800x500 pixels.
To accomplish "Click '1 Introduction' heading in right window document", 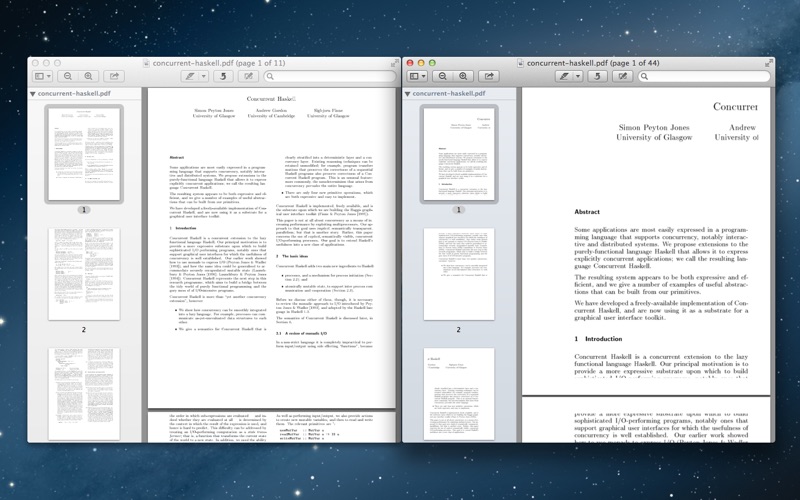I will pyautogui.click(x=598, y=339).
